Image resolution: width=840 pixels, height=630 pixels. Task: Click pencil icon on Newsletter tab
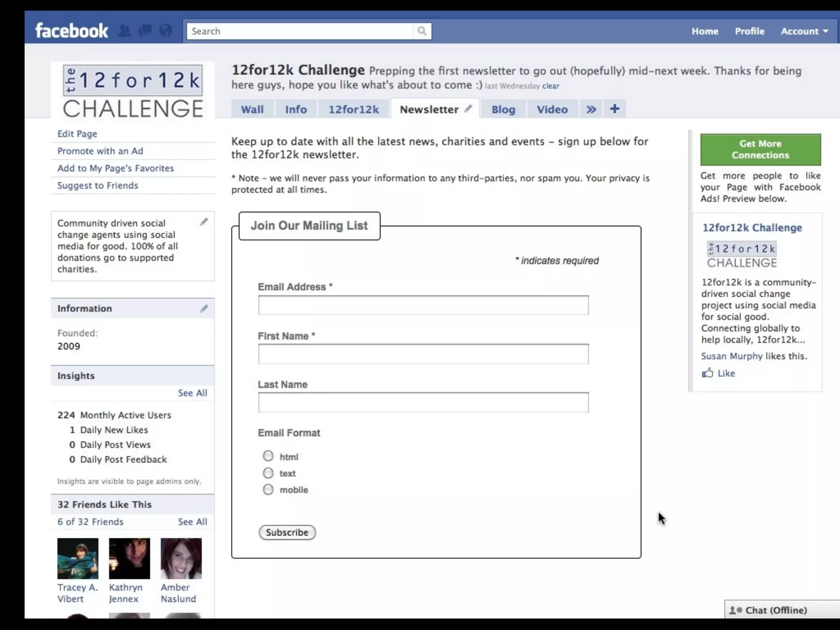coord(468,109)
